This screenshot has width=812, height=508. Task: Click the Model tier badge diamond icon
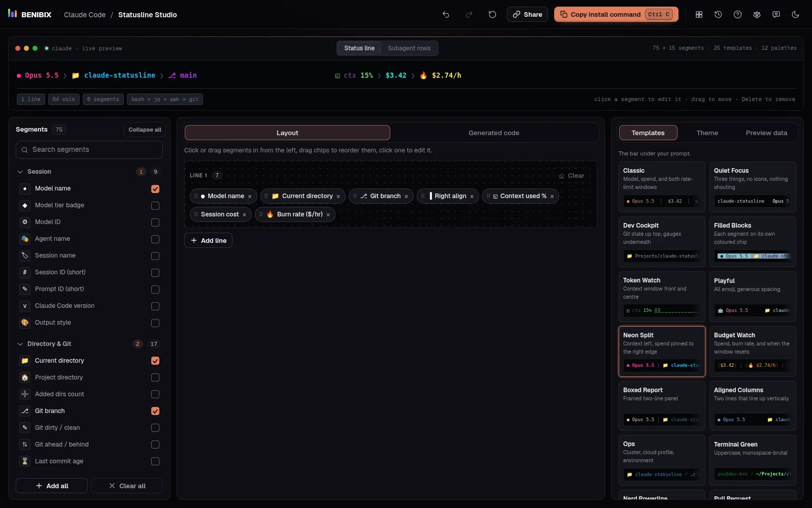(25, 205)
